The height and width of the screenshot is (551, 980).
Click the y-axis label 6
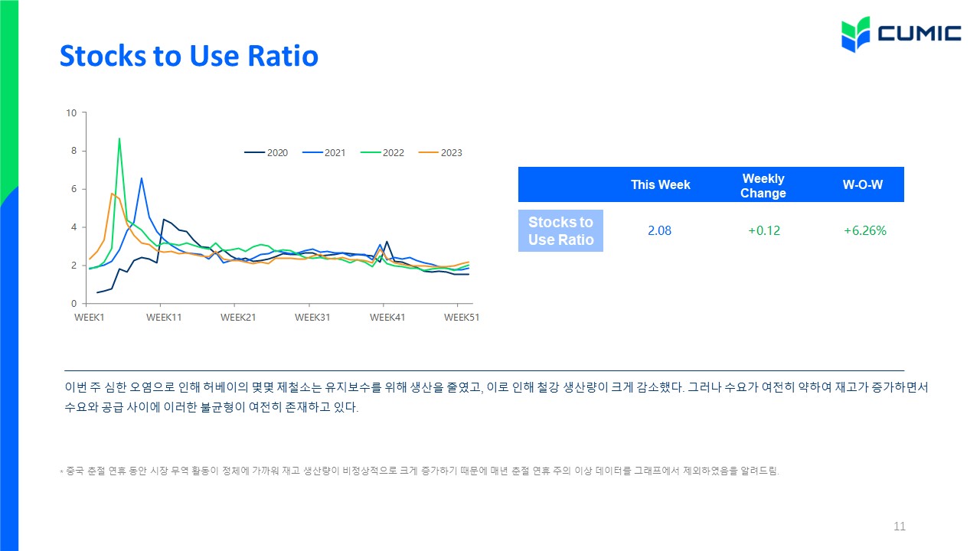click(x=74, y=189)
